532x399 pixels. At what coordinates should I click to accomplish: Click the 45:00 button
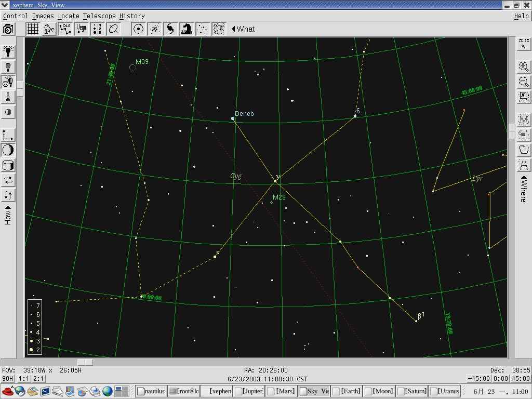coord(521,379)
